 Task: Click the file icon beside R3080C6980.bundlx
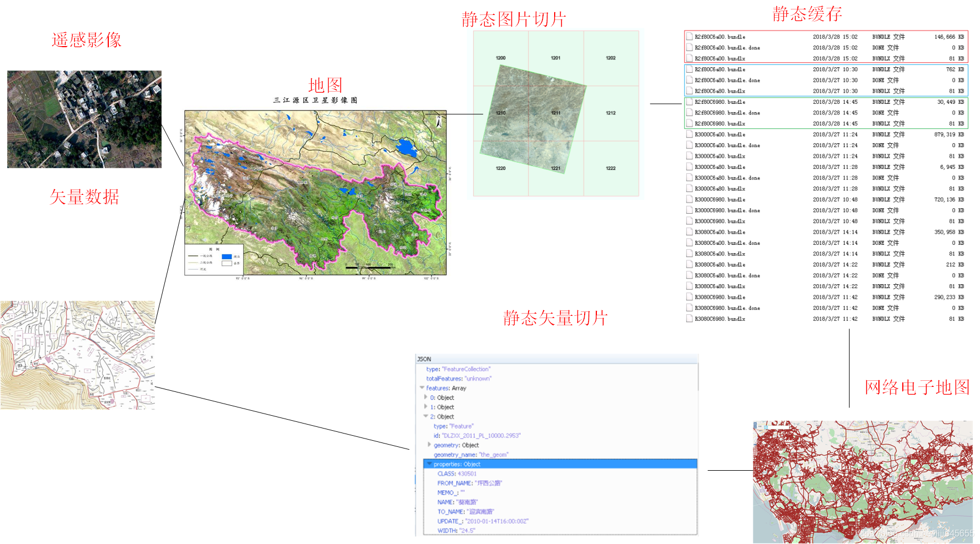pos(688,318)
